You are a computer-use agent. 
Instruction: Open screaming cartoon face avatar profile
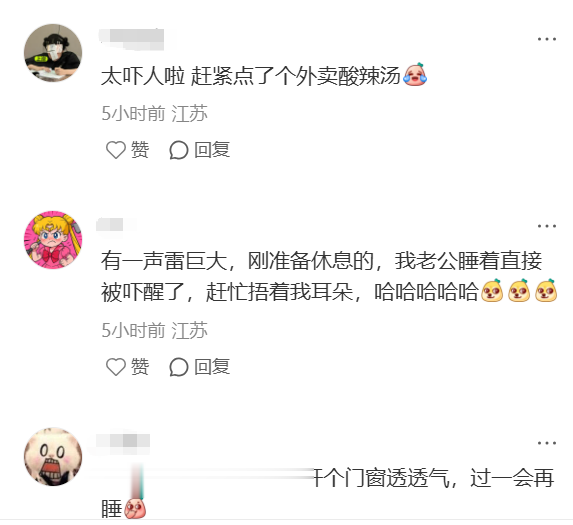(x=53, y=457)
